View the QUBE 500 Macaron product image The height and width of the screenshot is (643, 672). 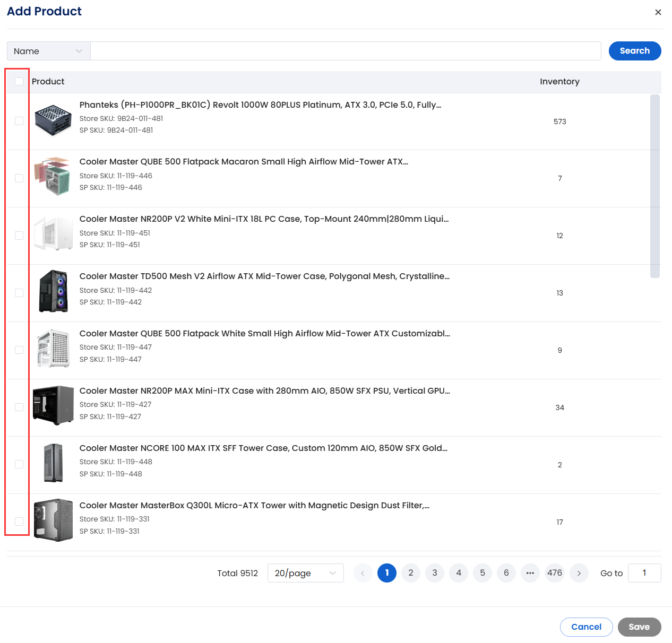(53, 176)
